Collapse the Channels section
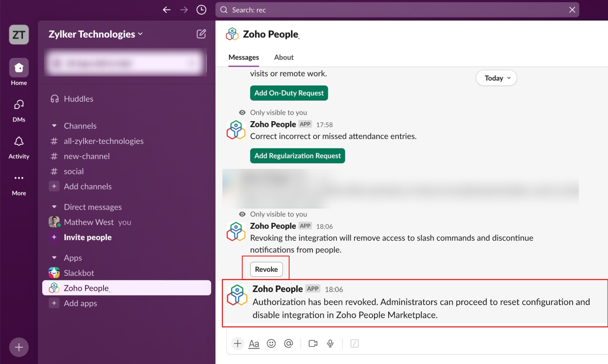 [x=54, y=126]
